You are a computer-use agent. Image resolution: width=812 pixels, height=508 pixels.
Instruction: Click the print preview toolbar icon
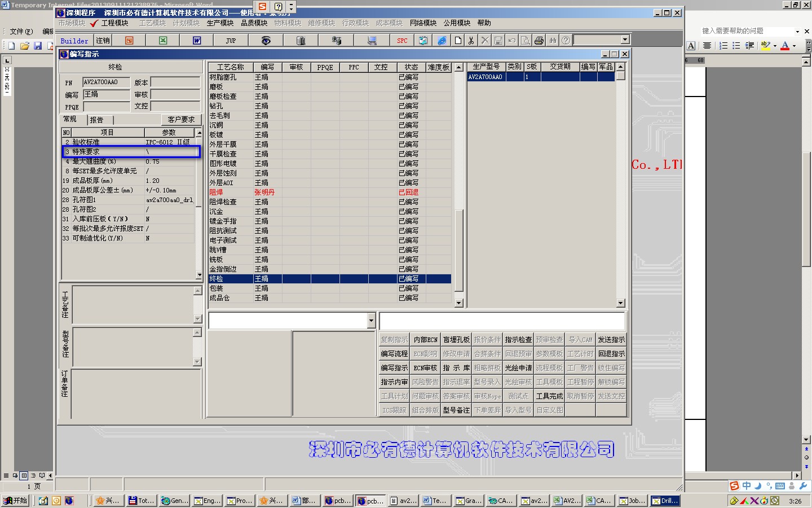525,41
